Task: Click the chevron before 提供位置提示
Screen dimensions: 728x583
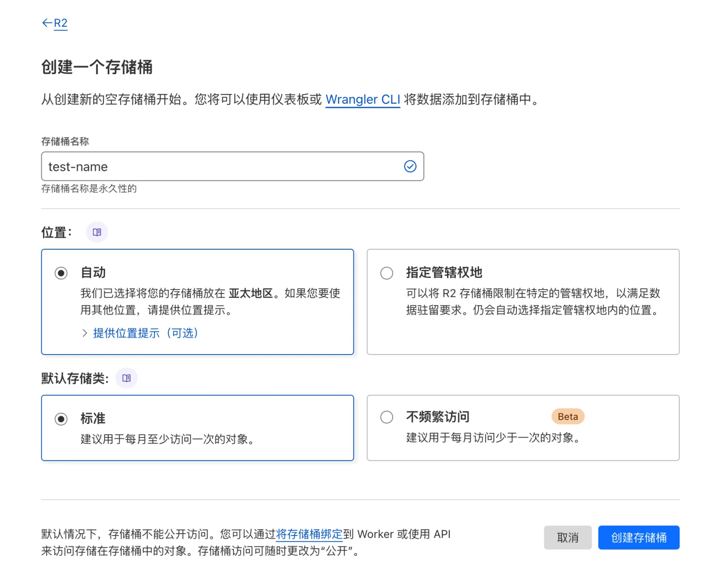Action: tap(84, 333)
